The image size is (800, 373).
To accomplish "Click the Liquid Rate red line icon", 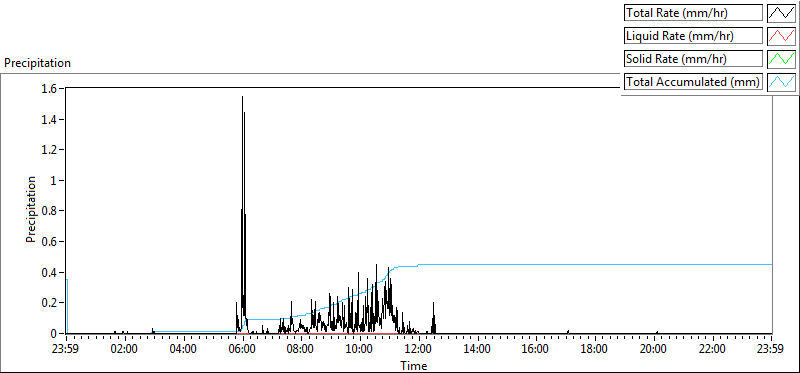I will [x=781, y=36].
